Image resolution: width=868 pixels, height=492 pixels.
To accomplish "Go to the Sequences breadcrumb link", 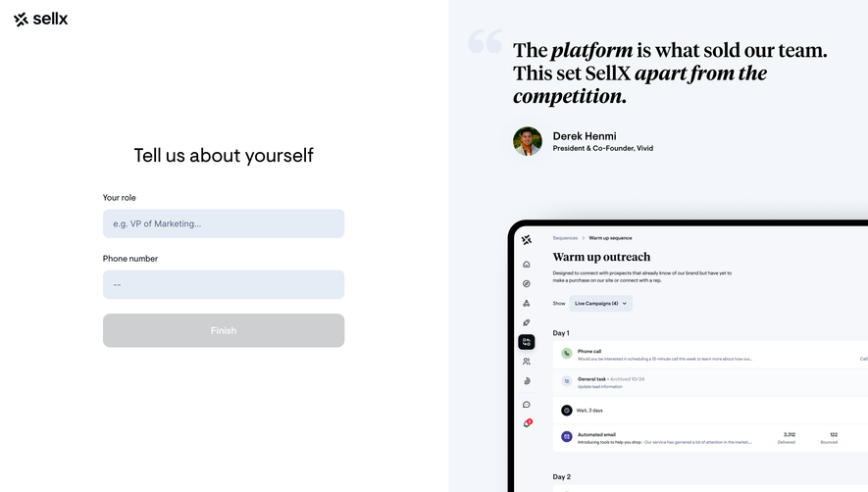I will [565, 238].
